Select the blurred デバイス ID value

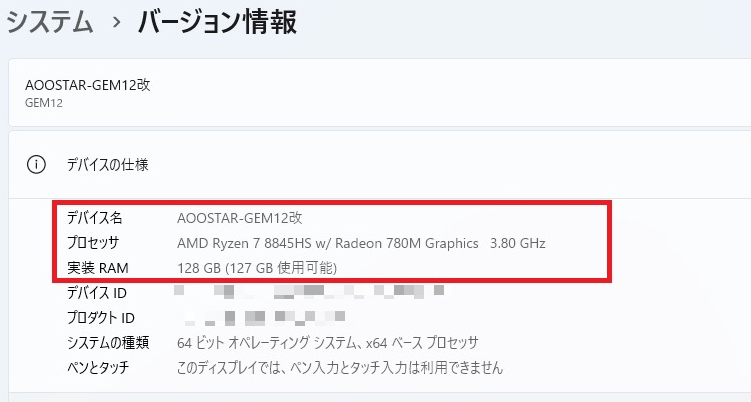point(300,293)
